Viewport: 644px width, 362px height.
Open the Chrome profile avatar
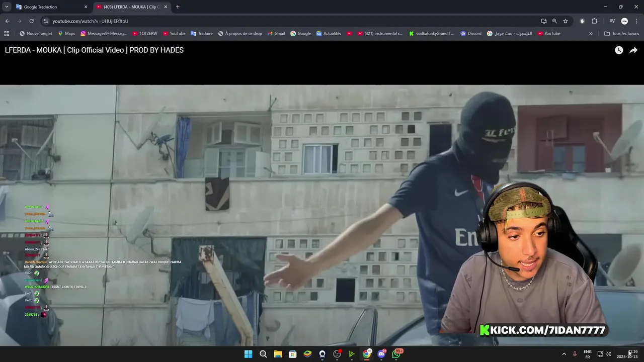coord(624,21)
